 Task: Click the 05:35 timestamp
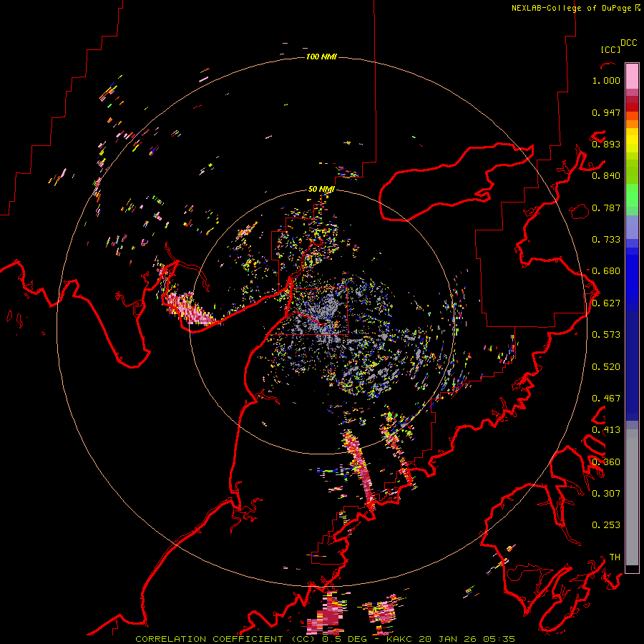point(499,639)
